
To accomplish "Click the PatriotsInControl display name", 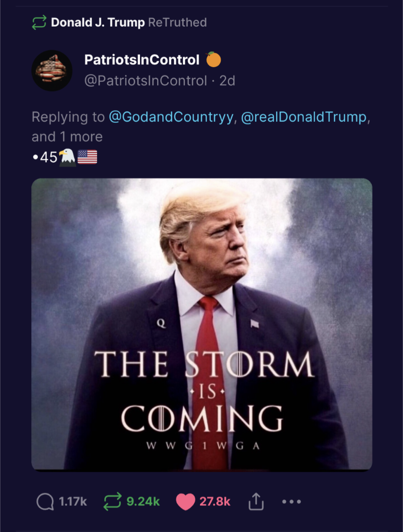I will (142, 60).
